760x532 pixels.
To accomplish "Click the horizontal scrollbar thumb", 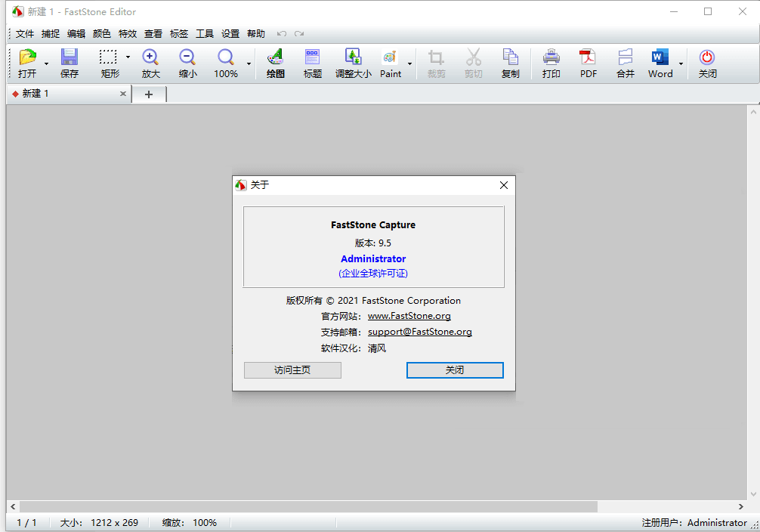I will pyautogui.click(x=307, y=506).
